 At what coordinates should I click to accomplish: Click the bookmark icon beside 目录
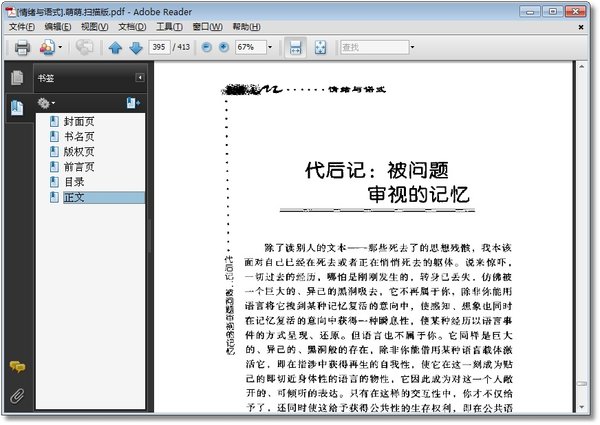(x=54, y=182)
